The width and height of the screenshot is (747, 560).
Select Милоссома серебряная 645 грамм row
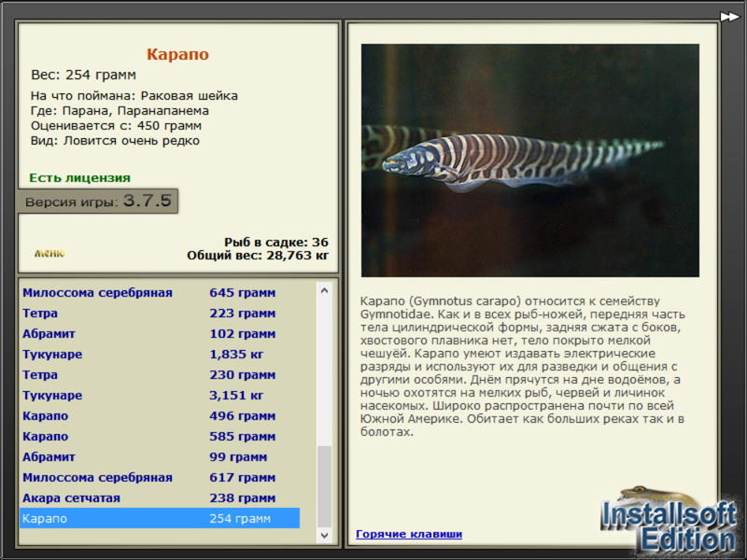click(160, 292)
